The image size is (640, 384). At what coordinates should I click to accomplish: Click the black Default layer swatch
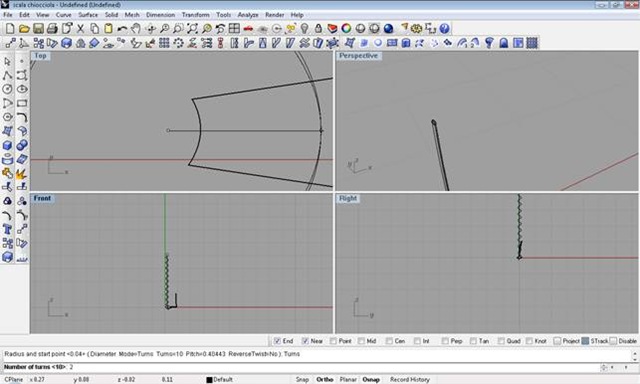coord(209,380)
